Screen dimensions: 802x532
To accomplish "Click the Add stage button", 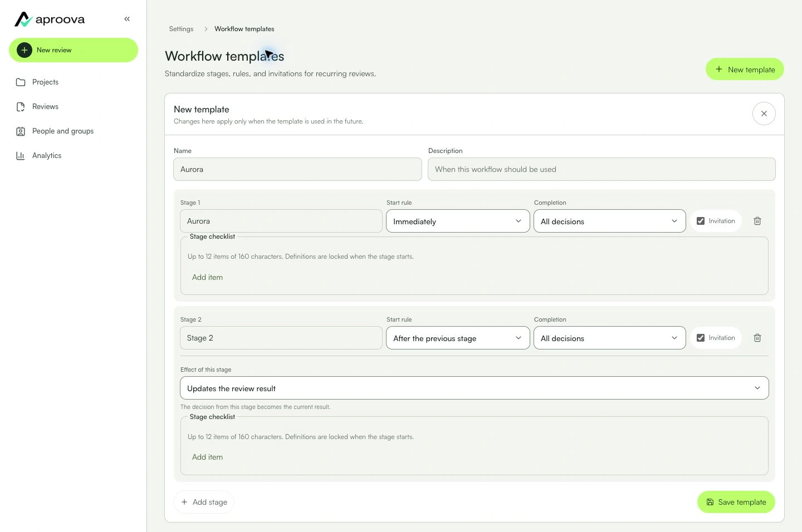I will pyautogui.click(x=204, y=502).
